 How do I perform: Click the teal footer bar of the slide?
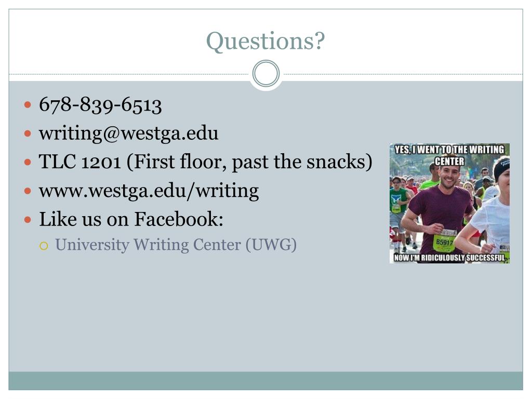click(266, 381)
